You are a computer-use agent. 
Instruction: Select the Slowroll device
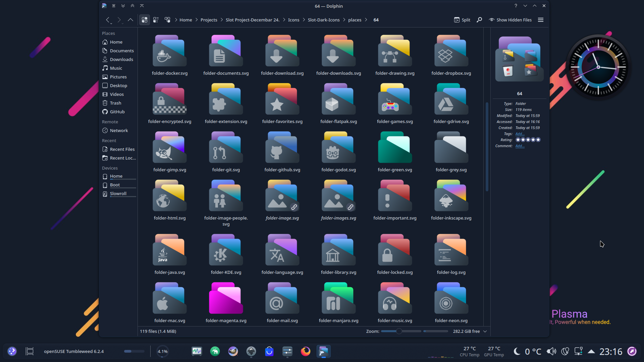coord(119,194)
